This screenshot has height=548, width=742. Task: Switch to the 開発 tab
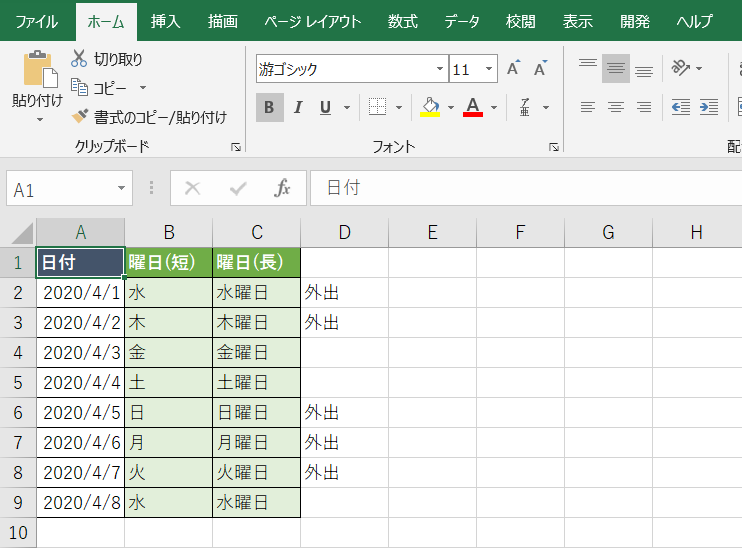click(x=635, y=22)
